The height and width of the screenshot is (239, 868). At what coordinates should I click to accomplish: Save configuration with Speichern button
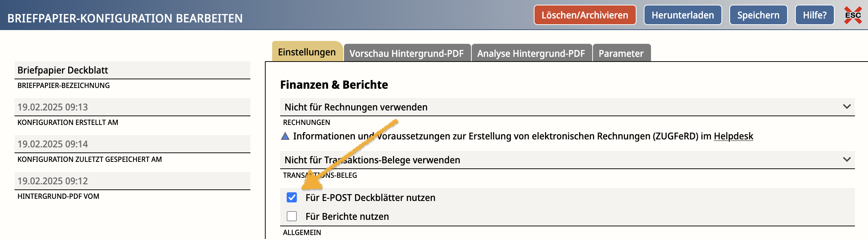click(x=758, y=15)
